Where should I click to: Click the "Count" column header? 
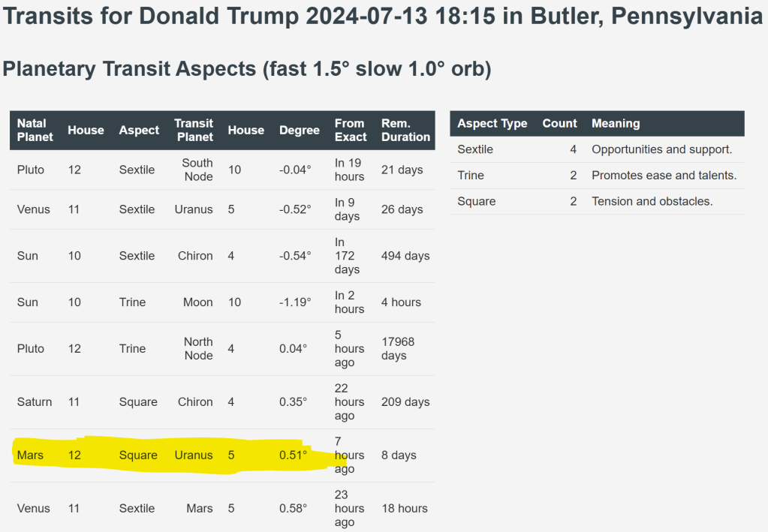(559, 123)
